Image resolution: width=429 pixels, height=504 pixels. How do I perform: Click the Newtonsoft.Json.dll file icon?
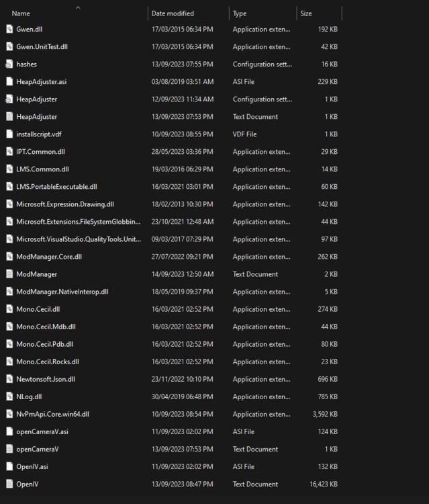click(9, 379)
